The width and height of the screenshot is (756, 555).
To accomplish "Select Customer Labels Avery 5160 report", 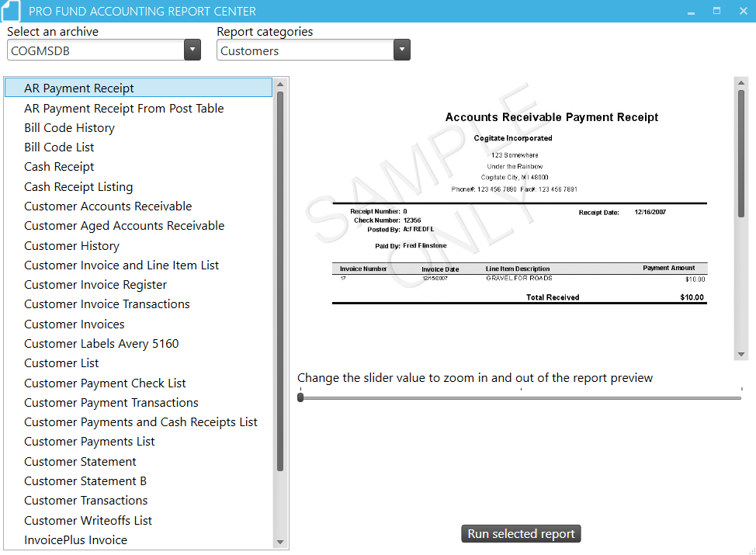I will click(102, 344).
